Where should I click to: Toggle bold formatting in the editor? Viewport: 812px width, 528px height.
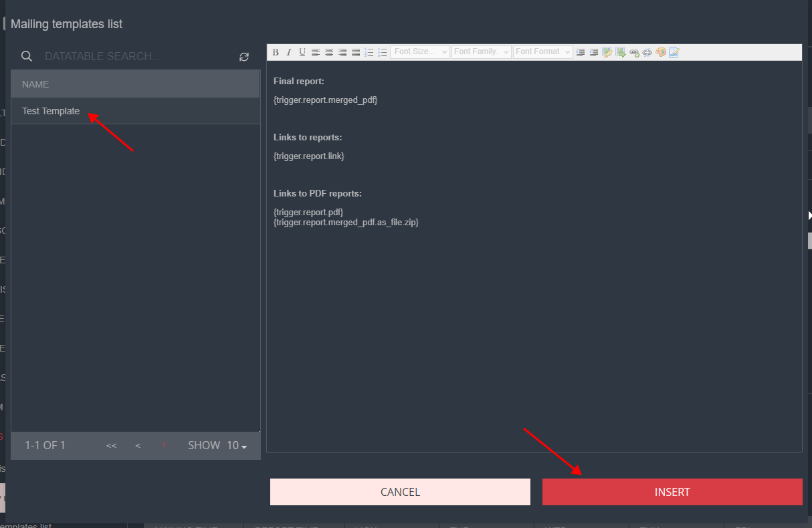[276, 52]
